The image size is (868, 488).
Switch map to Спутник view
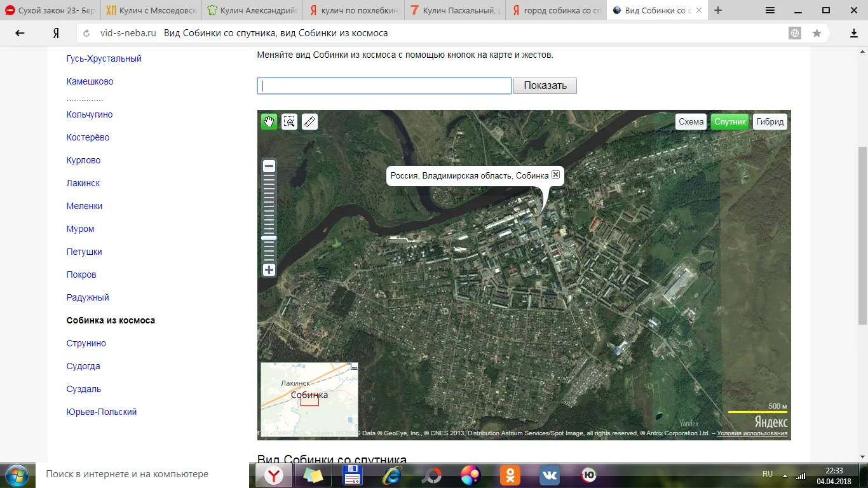[x=730, y=122]
